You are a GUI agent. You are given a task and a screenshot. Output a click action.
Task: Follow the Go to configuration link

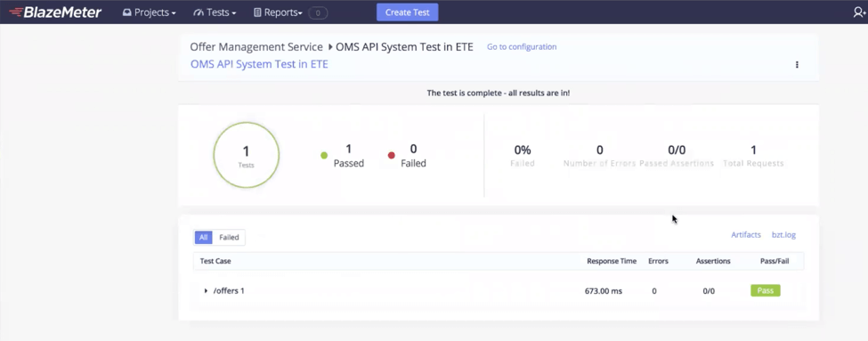click(x=522, y=47)
